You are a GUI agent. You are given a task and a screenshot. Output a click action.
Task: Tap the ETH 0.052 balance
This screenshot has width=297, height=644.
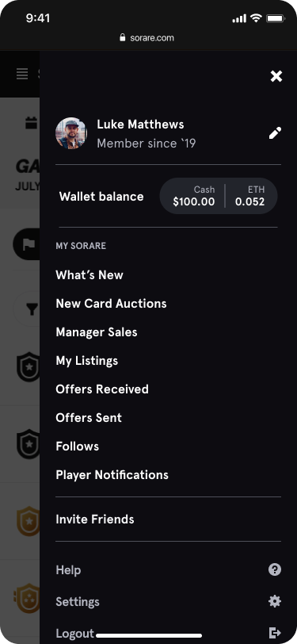pos(249,196)
